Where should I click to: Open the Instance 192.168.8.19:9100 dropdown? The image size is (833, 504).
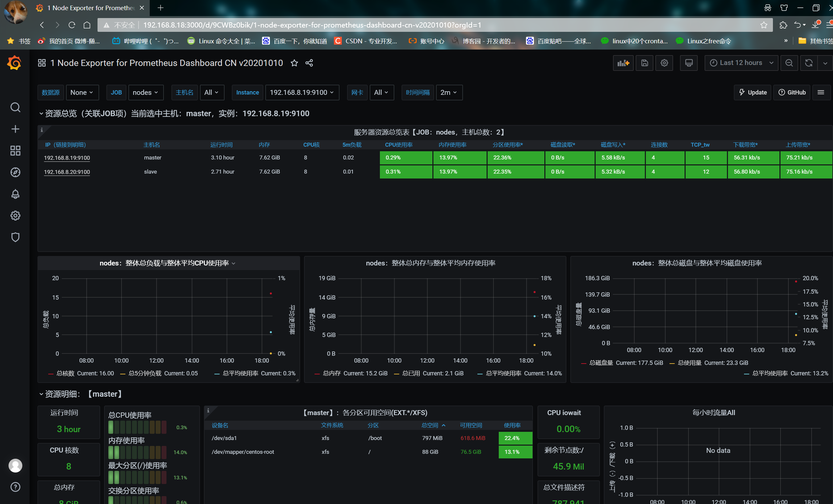pos(302,93)
